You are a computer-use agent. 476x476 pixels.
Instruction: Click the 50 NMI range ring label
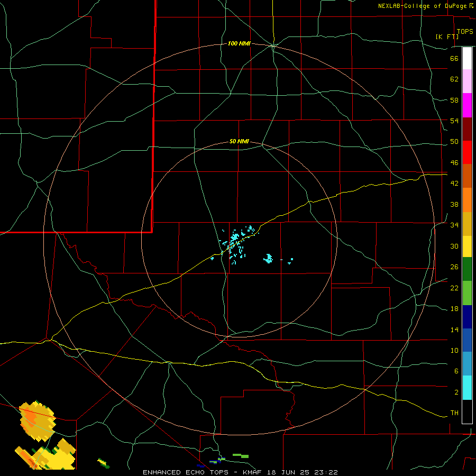coord(239,141)
